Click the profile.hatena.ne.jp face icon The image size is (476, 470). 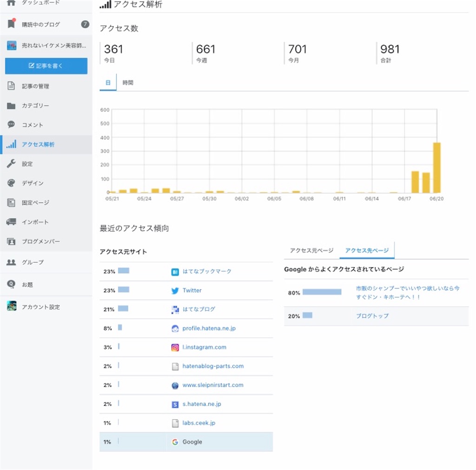click(x=175, y=329)
